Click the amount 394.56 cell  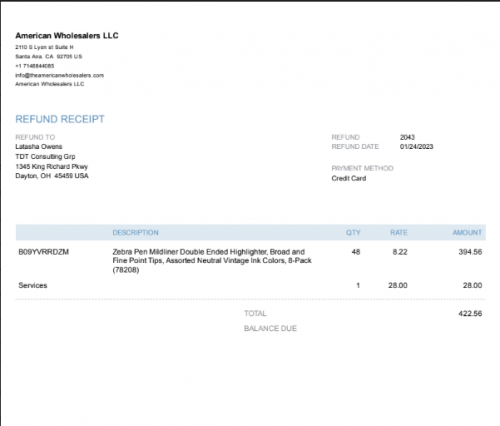point(470,252)
